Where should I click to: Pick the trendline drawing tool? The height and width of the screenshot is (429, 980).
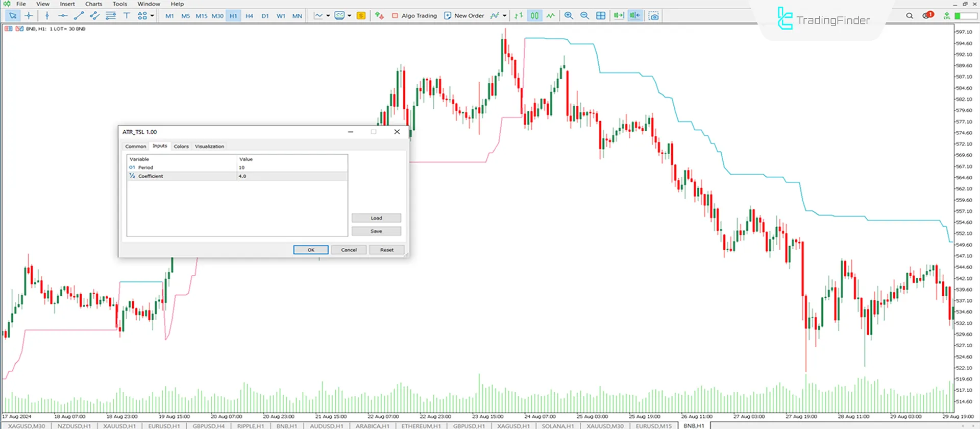pyautogui.click(x=79, y=16)
